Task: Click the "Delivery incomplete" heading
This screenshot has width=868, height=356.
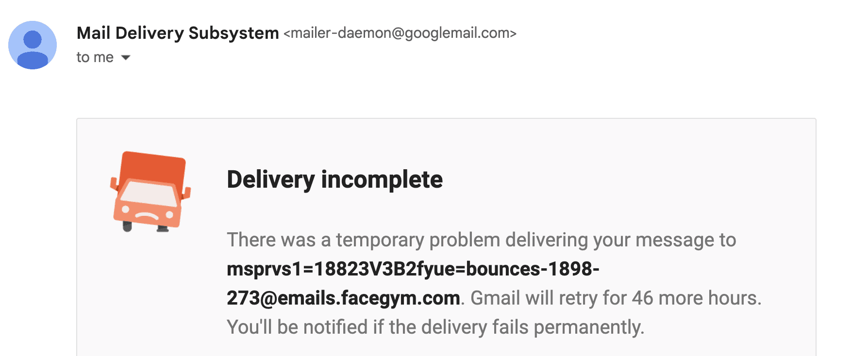Action: (334, 179)
